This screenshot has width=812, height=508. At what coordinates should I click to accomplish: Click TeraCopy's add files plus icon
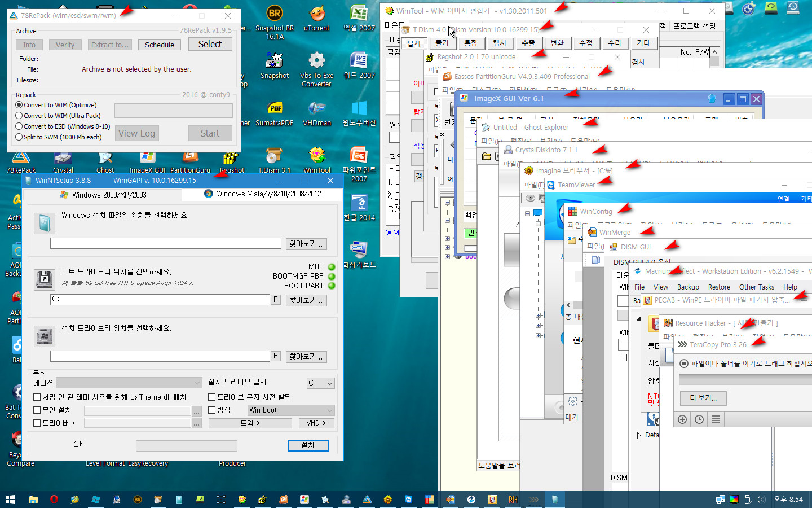tap(682, 419)
